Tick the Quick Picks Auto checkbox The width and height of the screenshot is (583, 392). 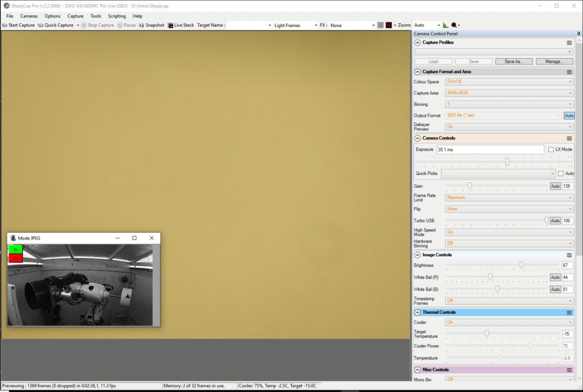(561, 173)
